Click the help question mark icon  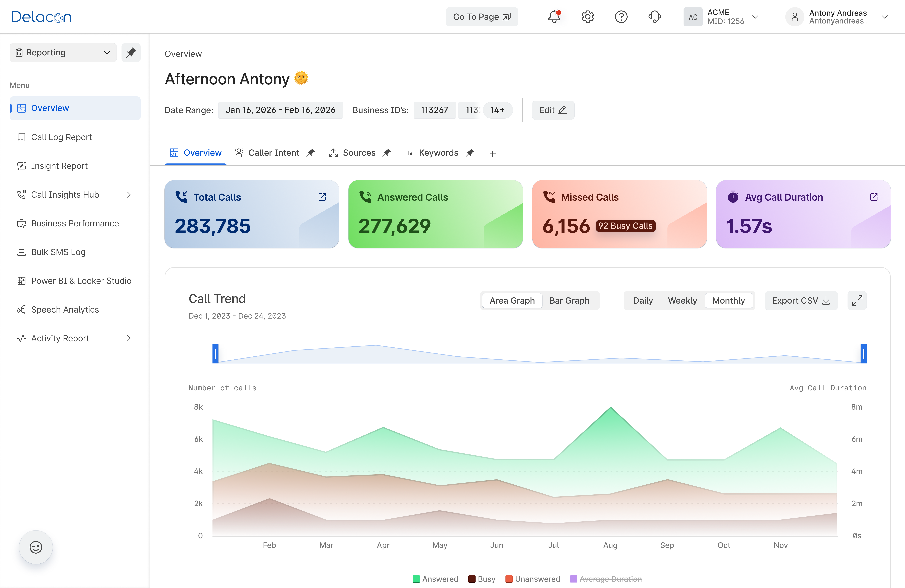click(x=621, y=17)
